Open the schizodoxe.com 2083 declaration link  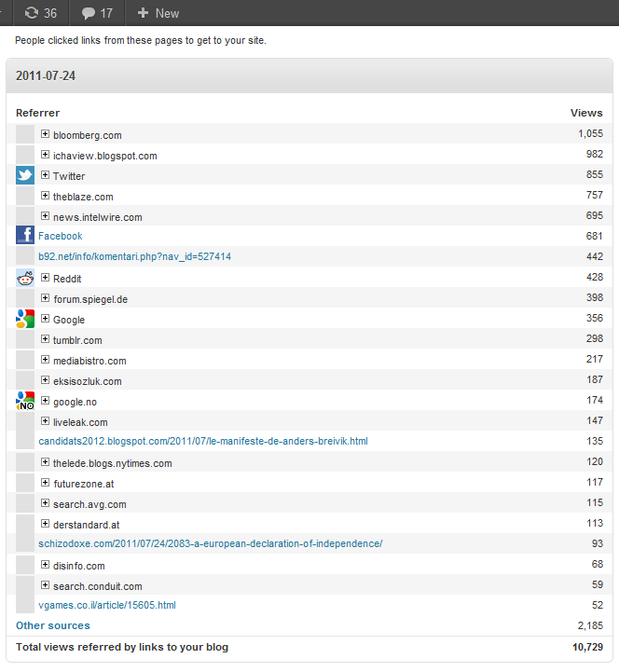click(x=210, y=544)
